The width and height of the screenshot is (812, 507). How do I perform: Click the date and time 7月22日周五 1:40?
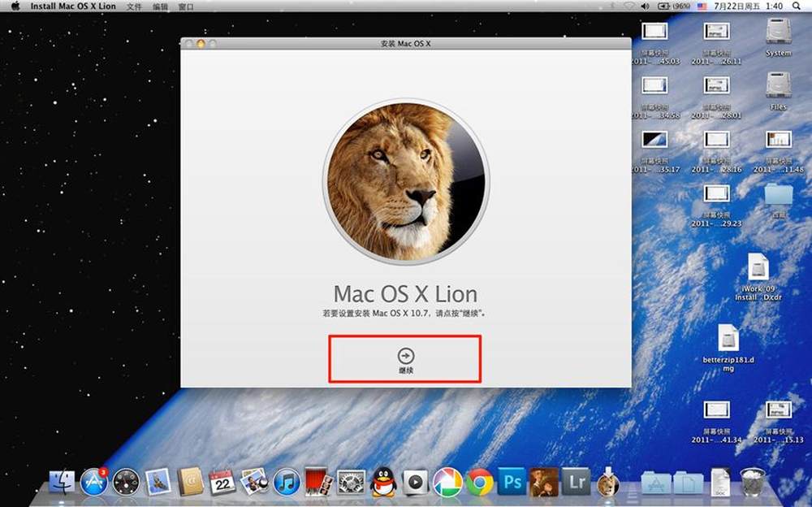pos(748,6)
